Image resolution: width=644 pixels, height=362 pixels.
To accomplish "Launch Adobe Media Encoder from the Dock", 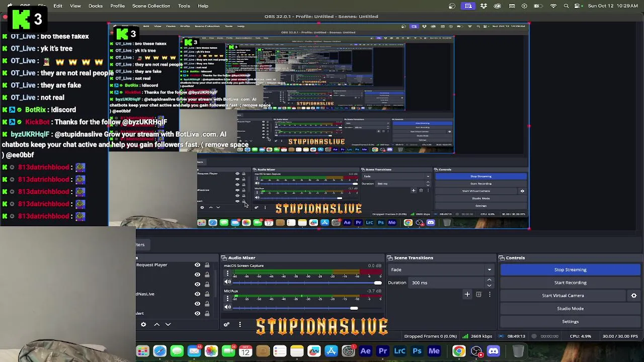I will (x=434, y=351).
